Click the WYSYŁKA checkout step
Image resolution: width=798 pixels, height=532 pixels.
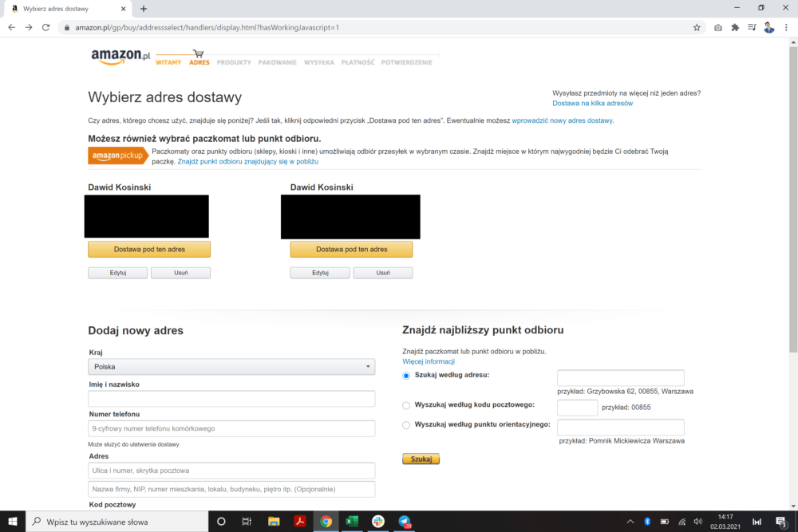point(319,62)
